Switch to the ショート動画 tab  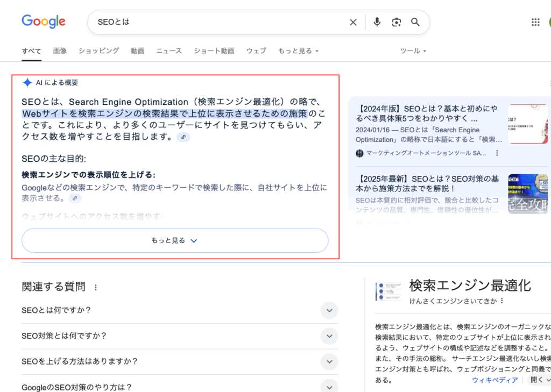(x=214, y=51)
